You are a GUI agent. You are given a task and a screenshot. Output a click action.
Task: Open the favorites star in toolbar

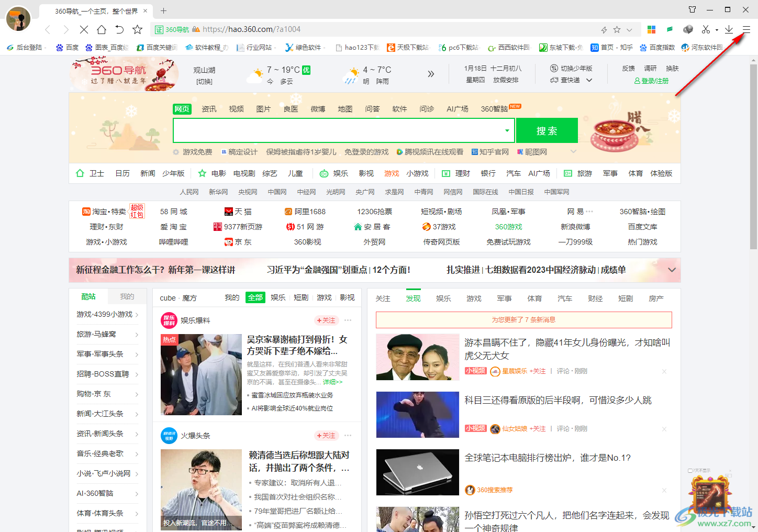tap(137, 30)
